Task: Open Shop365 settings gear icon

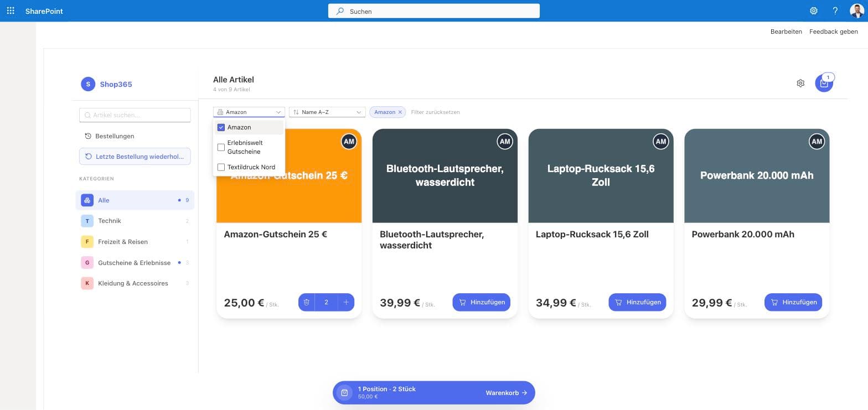Action: click(x=800, y=83)
